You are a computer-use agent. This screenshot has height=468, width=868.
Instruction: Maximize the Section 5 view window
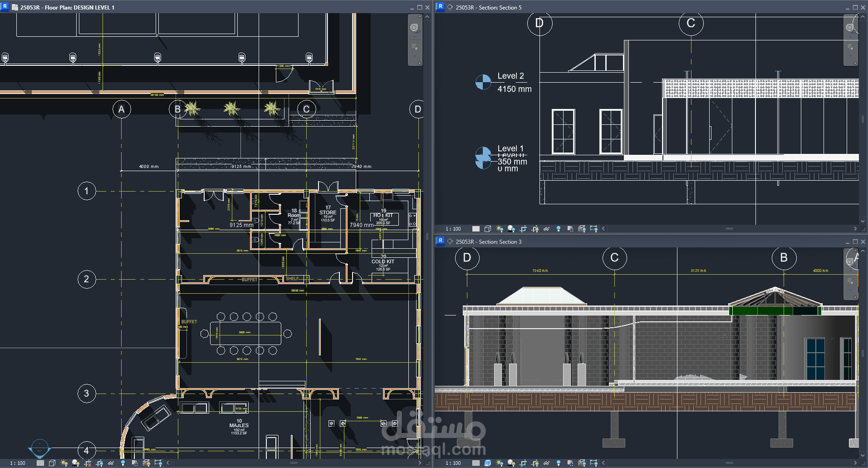point(855,7)
